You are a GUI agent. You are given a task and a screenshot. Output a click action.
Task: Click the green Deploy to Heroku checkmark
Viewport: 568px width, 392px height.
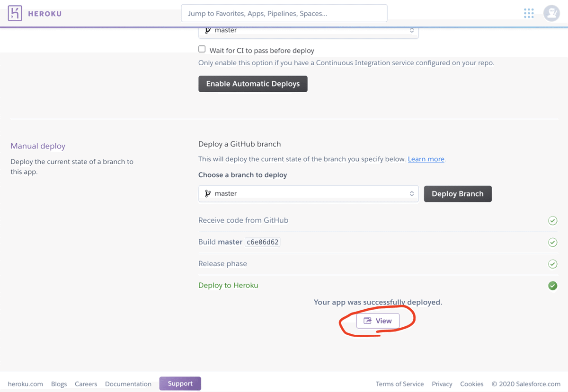coord(552,286)
